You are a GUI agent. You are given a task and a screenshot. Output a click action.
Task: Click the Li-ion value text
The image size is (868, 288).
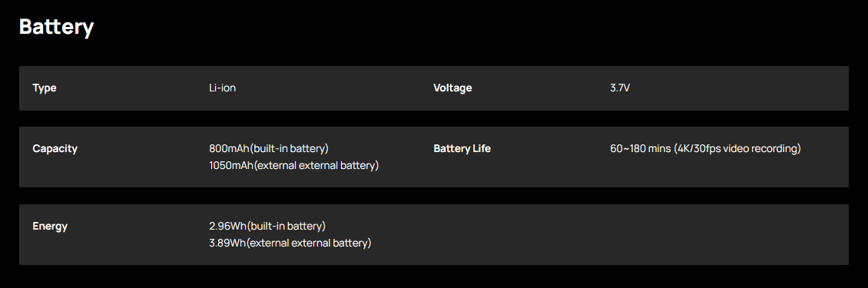tap(223, 88)
